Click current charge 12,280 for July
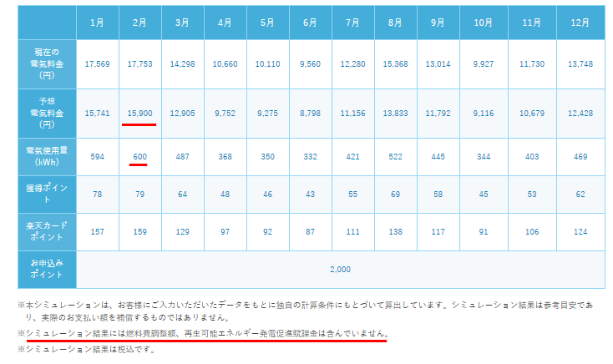 [x=353, y=64]
